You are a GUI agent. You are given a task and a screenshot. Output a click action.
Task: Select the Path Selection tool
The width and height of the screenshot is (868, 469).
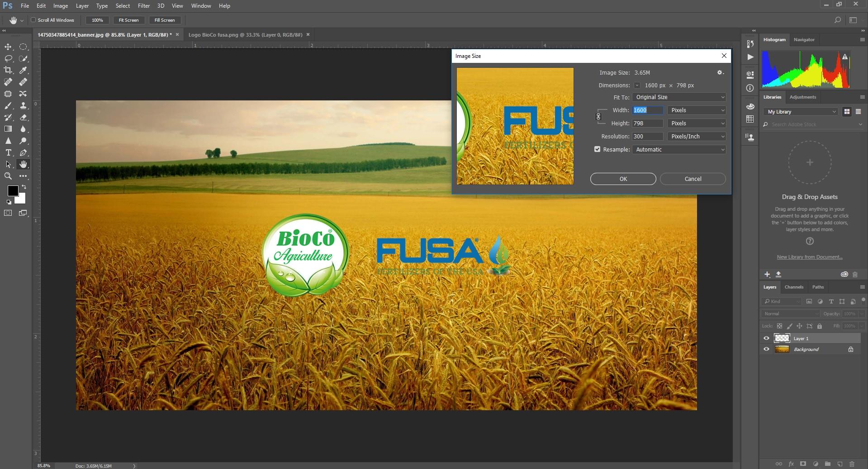(x=8, y=164)
